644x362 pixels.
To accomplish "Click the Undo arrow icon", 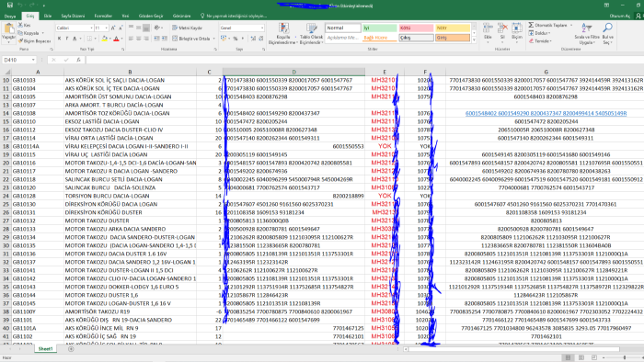I will (19, 5).
